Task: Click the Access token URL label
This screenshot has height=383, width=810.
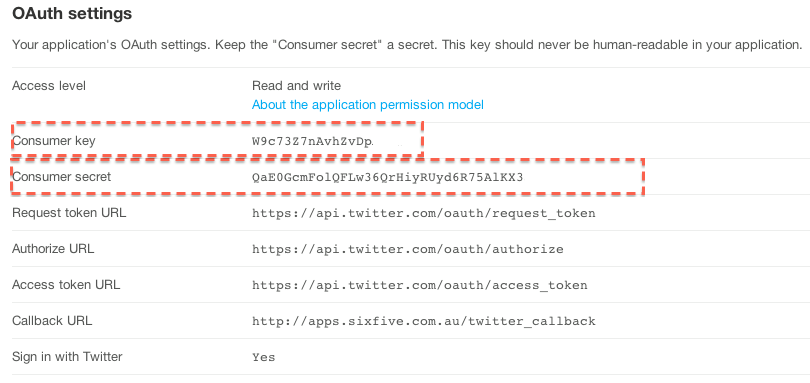Action: (66, 284)
